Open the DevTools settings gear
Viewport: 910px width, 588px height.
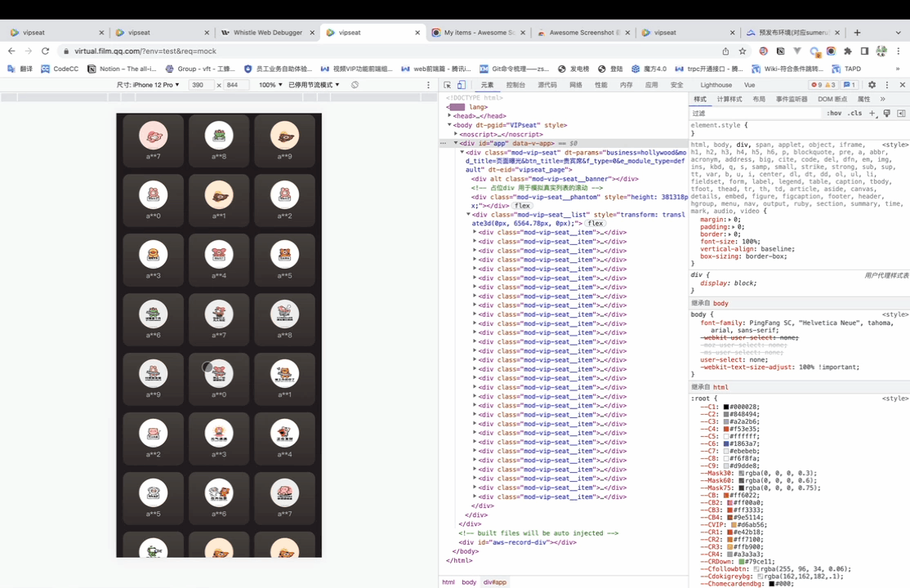(x=872, y=85)
